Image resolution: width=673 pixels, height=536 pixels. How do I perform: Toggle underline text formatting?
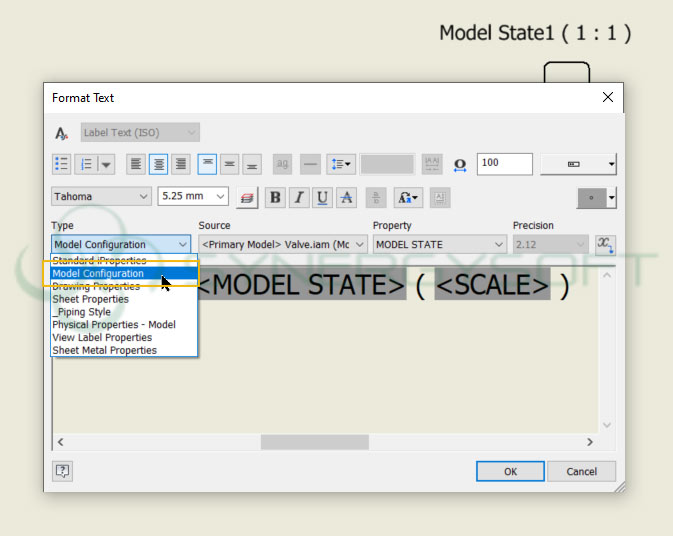click(x=322, y=197)
